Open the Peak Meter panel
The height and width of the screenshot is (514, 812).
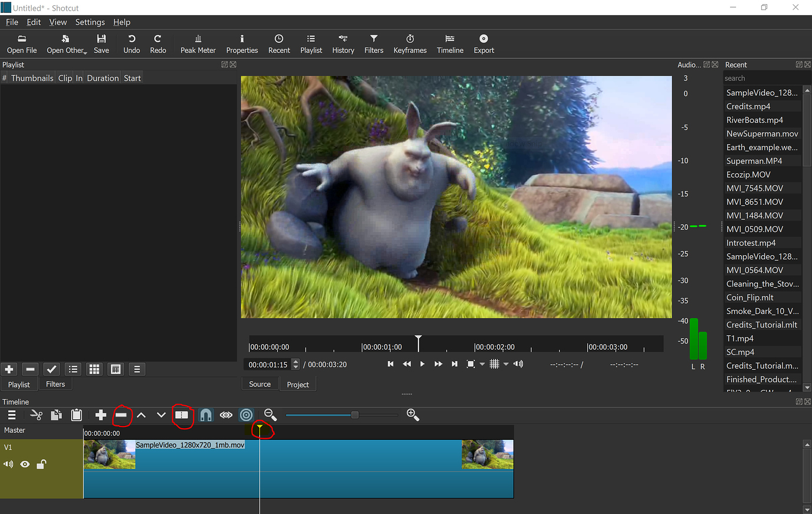(x=198, y=44)
